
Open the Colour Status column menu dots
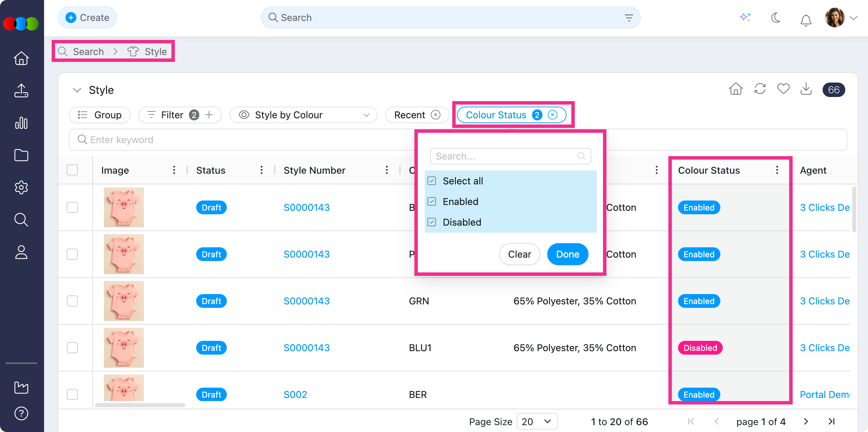point(777,170)
